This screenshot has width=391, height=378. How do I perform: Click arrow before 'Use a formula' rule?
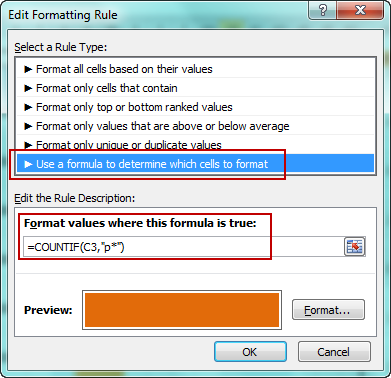(28, 164)
